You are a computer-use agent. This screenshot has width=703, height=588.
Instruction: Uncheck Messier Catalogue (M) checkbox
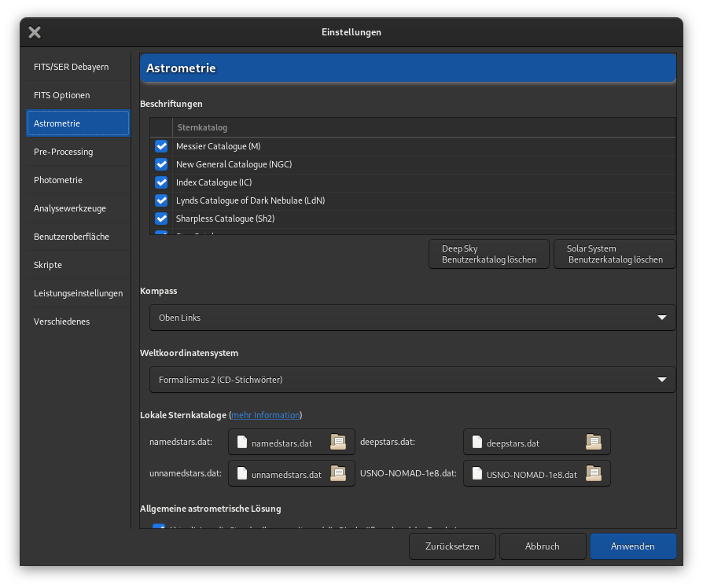(161, 146)
